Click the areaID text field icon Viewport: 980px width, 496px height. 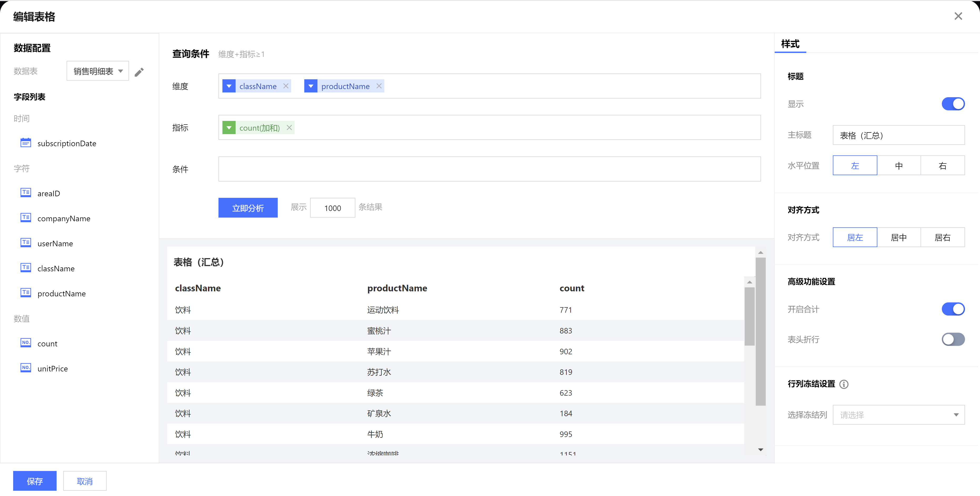click(26, 193)
